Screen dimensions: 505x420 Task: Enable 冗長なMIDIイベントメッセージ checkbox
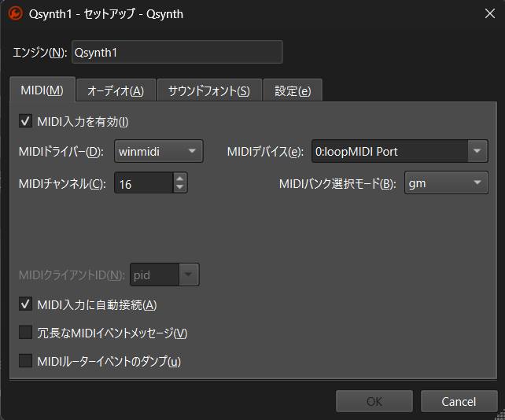(x=25, y=333)
